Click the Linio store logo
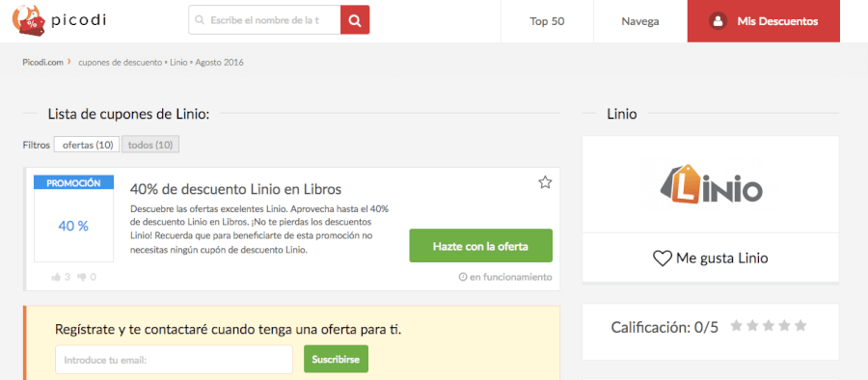This screenshot has height=380, width=868. click(711, 184)
